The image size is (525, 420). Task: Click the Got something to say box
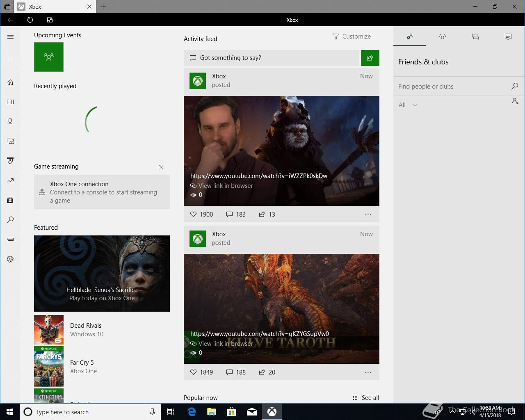(272, 58)
